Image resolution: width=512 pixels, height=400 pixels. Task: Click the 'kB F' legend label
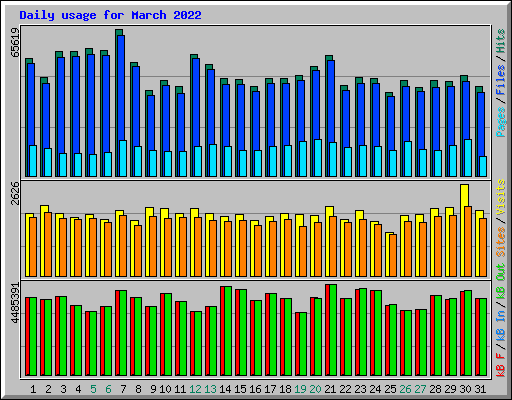click(501, 365)
